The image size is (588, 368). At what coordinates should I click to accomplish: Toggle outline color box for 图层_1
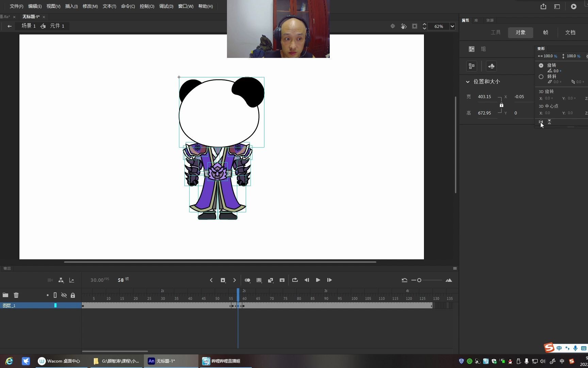click(55, 305)
